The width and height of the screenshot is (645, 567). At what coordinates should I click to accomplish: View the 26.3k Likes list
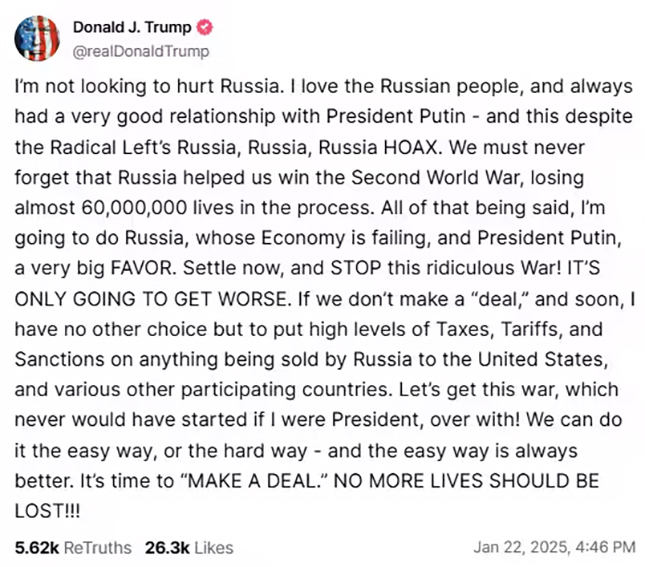pyautogui.click(x=189, y=548)
